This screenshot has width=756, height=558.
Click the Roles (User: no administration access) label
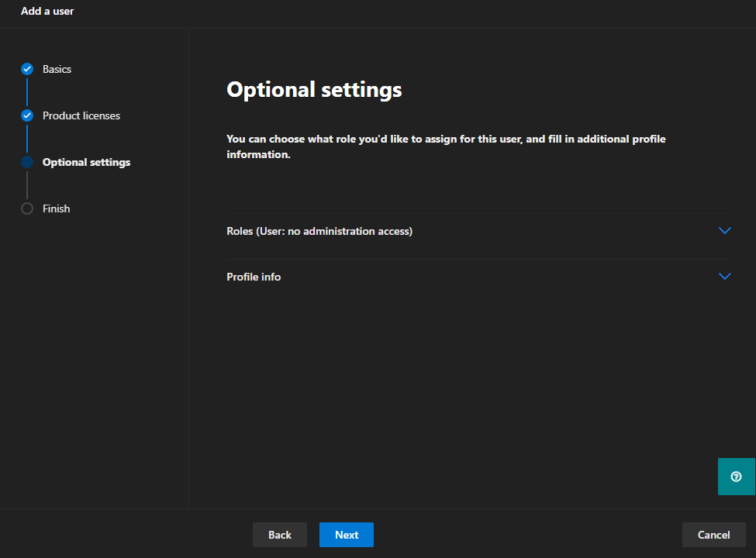point(319,231)
